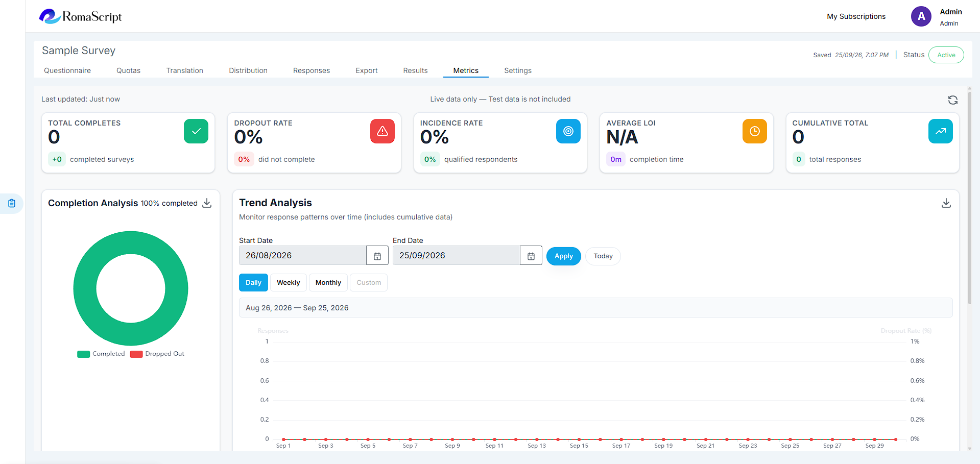This screenshot has height=464, width=980.
Task: Click the Total Completes checkmark icon
Action: coord(196,131)
